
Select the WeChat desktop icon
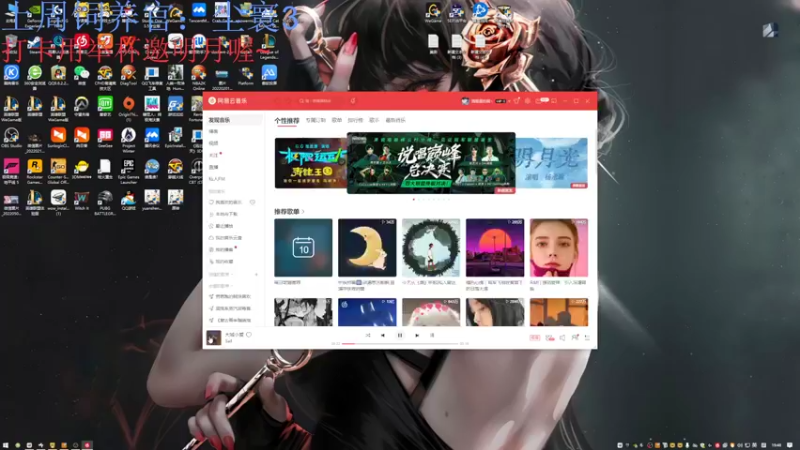pos(81,75)
